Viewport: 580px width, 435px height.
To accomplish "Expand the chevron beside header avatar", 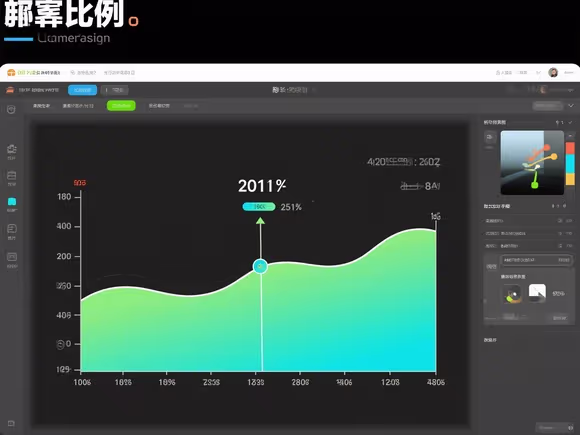I will (539, 72).
